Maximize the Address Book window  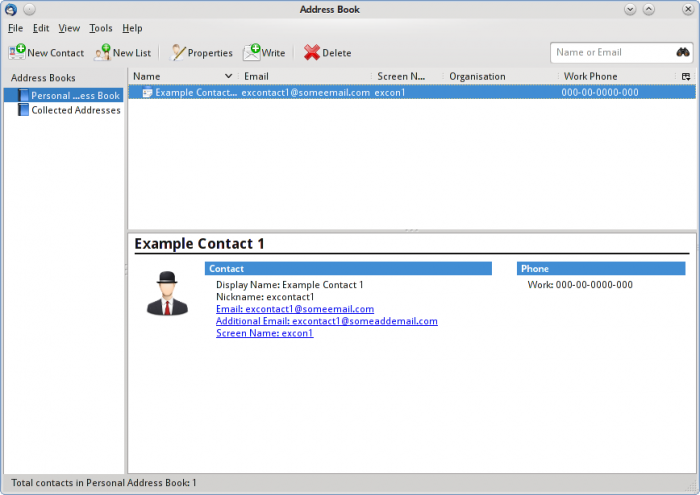point(649,9)
